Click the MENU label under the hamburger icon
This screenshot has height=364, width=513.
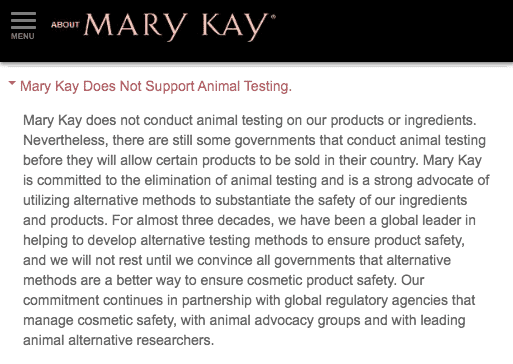point(23,36)
